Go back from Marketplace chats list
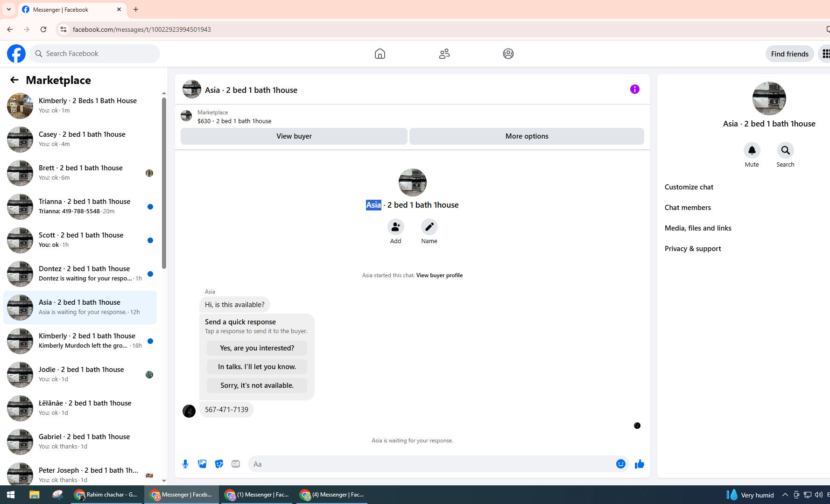The width and height of the screenshot is (830, 504). [14, 80]
